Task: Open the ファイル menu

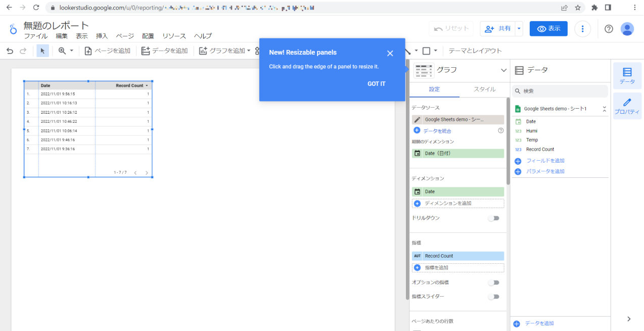Action: [35, 36]
